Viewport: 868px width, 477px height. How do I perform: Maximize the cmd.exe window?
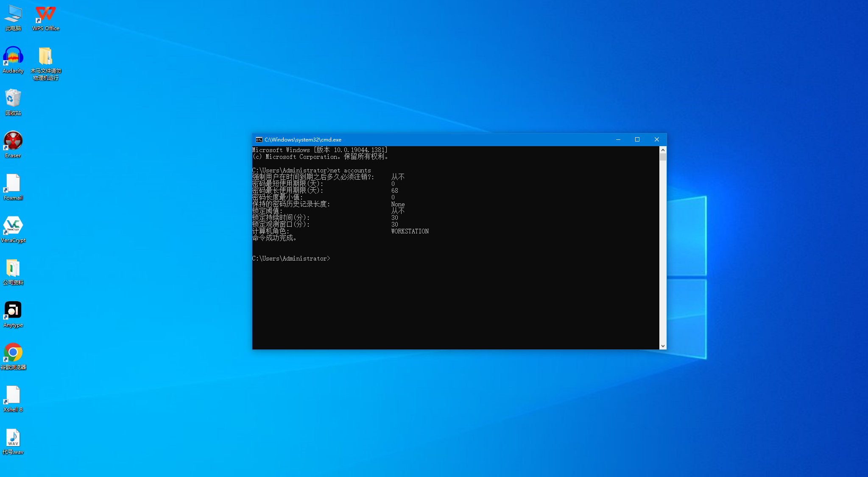(637, 139)
